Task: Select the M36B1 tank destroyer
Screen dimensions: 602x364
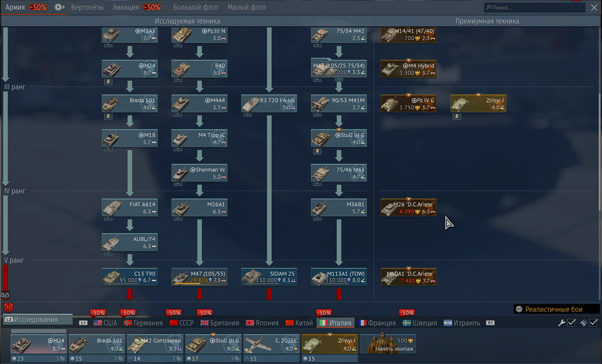Action: 339,208
